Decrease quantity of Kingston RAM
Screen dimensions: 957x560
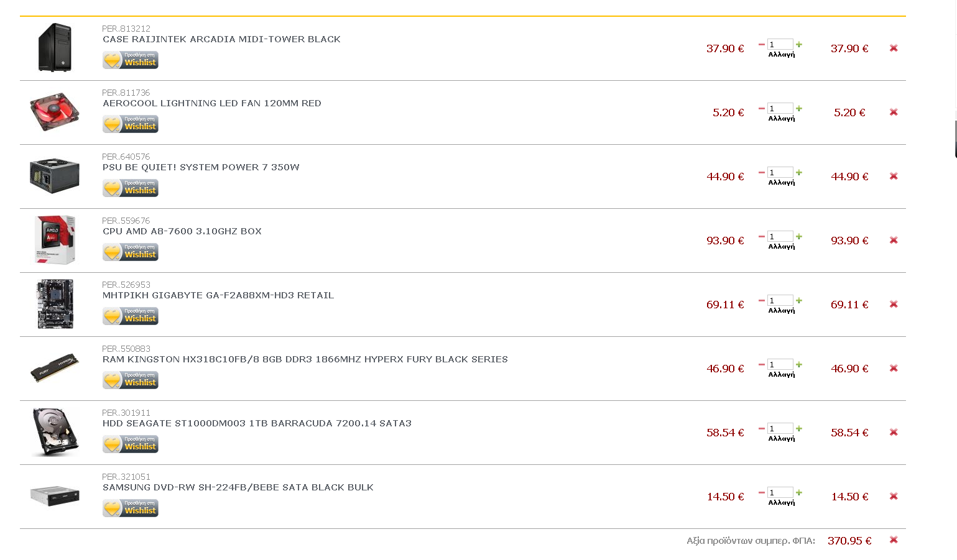click(x=762, y=364)
